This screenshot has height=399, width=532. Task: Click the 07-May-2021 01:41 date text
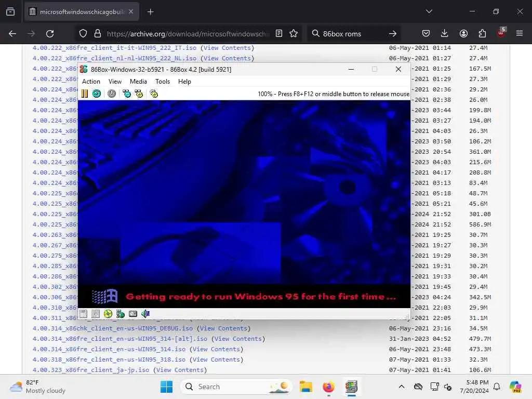coord(420,370)
